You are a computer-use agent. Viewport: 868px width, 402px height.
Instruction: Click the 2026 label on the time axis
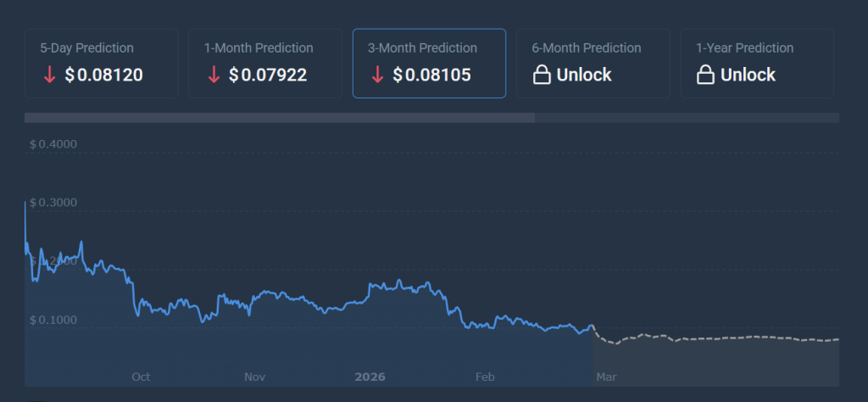click(370, 377)
